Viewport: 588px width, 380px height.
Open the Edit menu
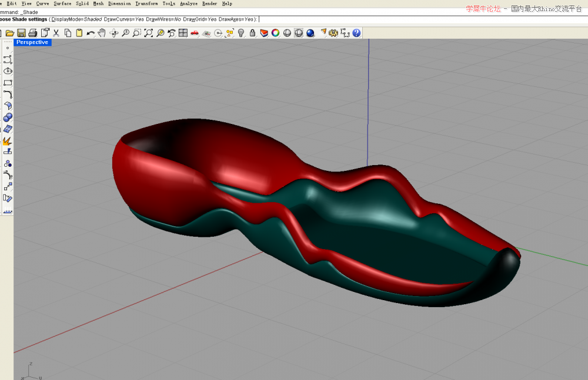tap(12, 4)
